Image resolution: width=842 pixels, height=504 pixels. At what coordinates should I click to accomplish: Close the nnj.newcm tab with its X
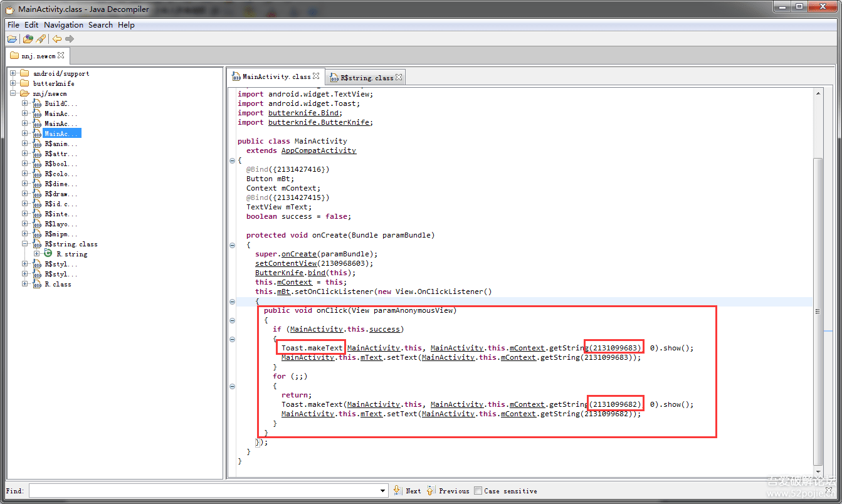point(61,55)
